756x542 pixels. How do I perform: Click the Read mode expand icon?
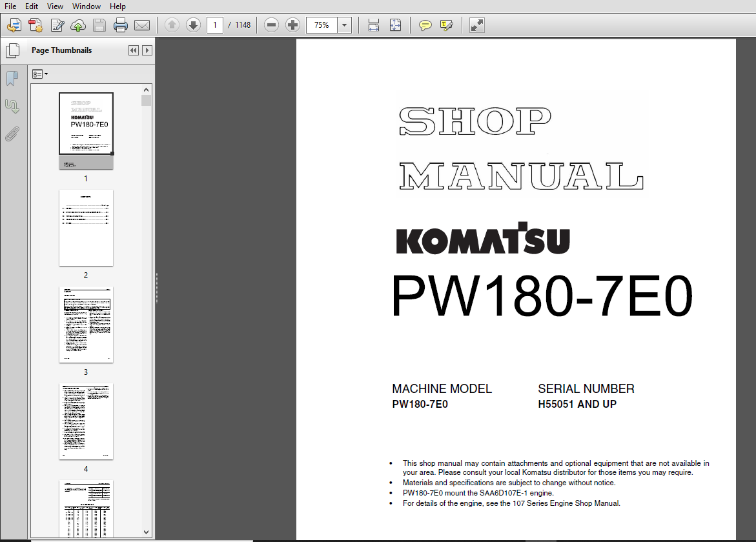pos(477,25)
